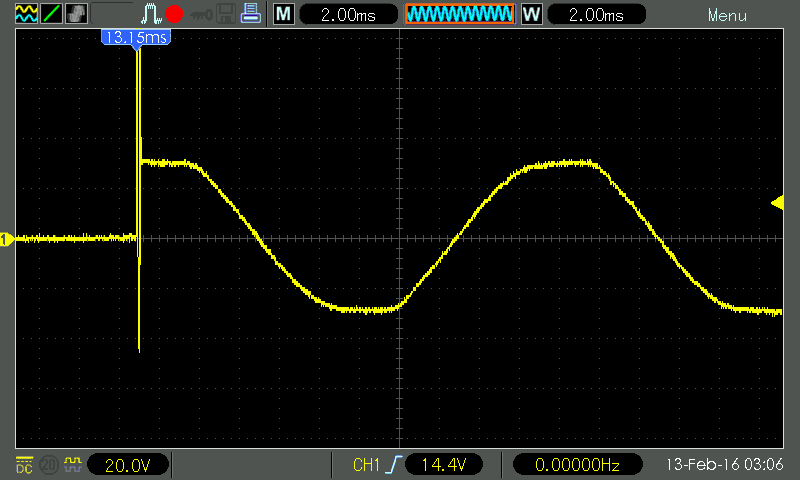Click the printer icon in top bar

pos(251,13)
